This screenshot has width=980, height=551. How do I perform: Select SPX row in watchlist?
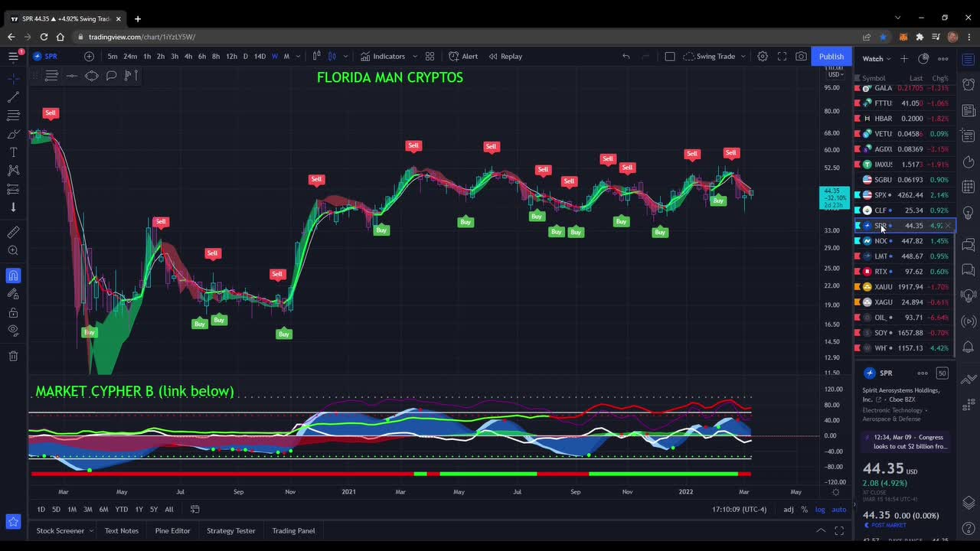(x=904, y=195)
